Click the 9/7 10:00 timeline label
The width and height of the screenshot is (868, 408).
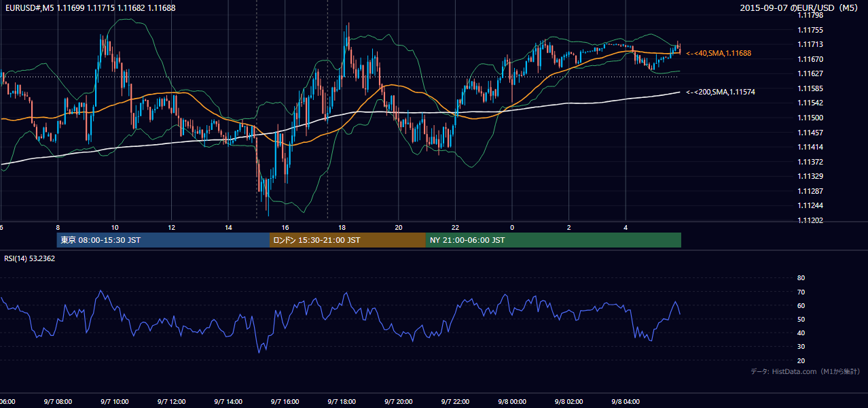click(x=115, y=402)
